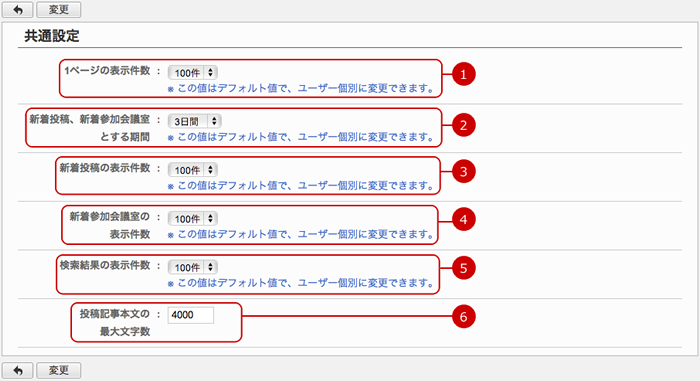Click the top 変更 button
Screen dimensions: 700x381
click(x=58, y=9)
